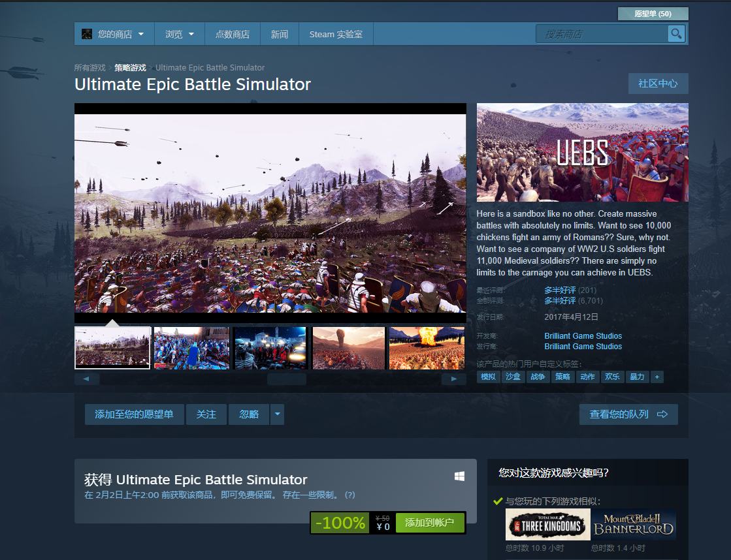
Task: Click the large Ultimate Epic Battle Simulator page title
Action: coord(193,84)
